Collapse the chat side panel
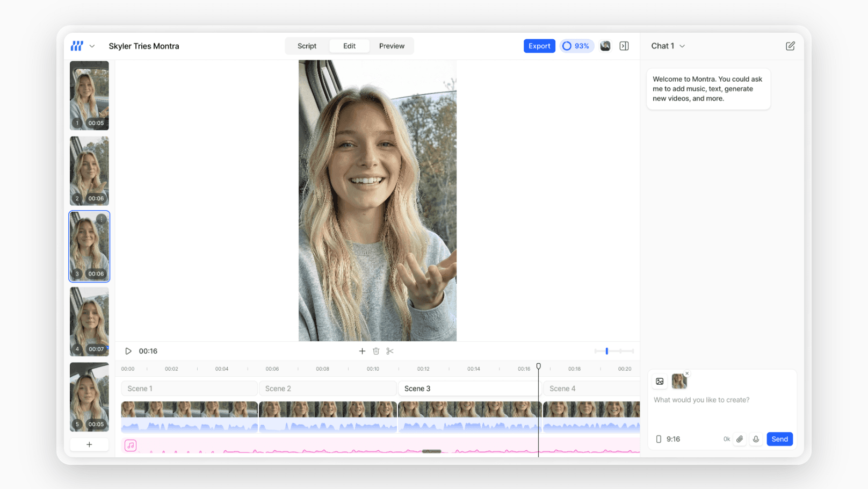 [624, 46]
